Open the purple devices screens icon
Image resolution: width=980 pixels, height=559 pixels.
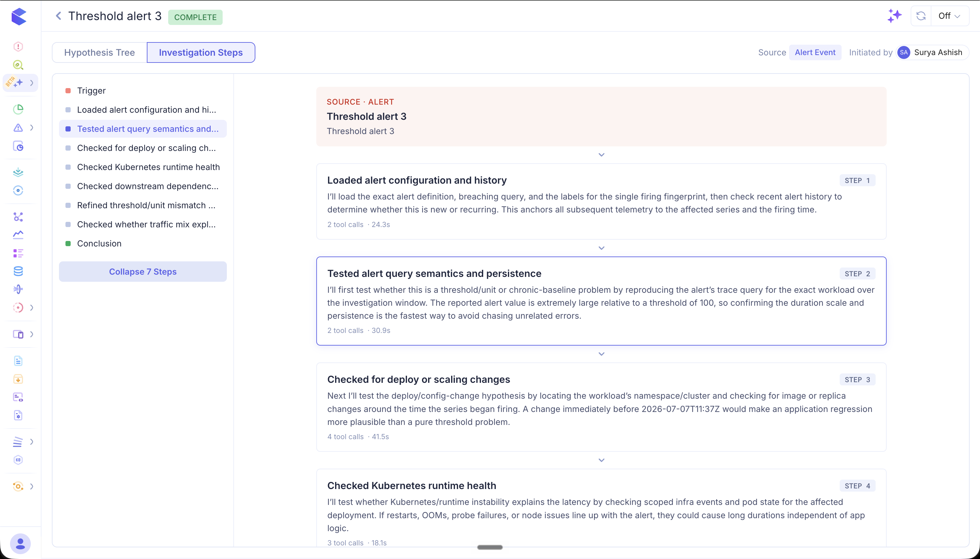[18, 335]
